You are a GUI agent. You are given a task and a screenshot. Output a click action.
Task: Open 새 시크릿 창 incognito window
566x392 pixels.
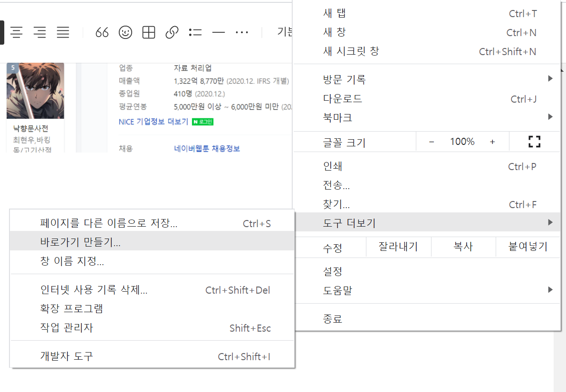[427, 52]
